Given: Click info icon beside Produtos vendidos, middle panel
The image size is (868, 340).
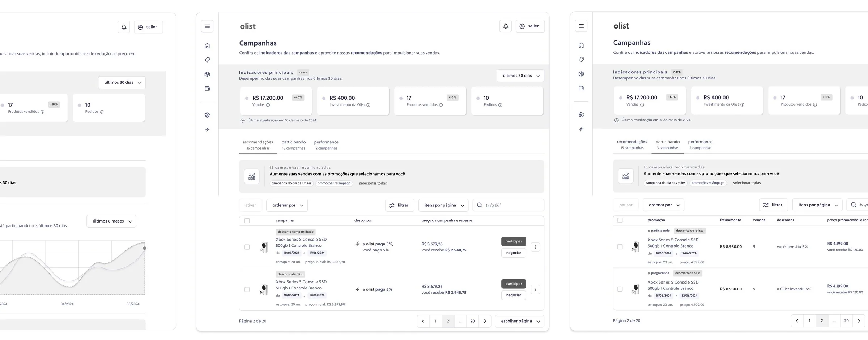Looking at the screenshot, I should [441, 105].
